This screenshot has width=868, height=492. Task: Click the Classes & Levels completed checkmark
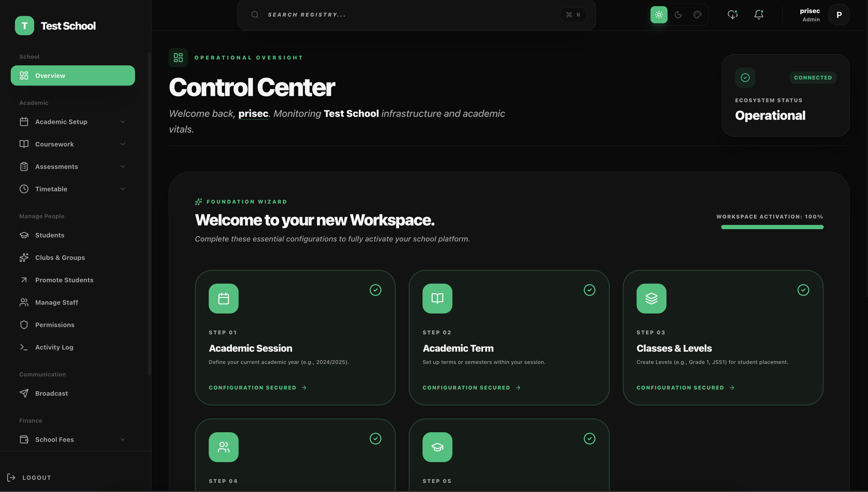tap(803, 290)
